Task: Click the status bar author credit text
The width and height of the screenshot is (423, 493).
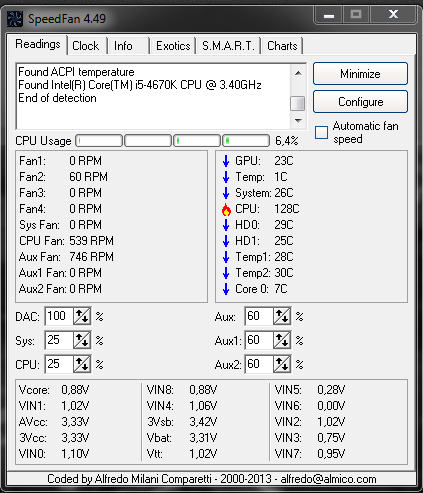Action: [212, 479]
